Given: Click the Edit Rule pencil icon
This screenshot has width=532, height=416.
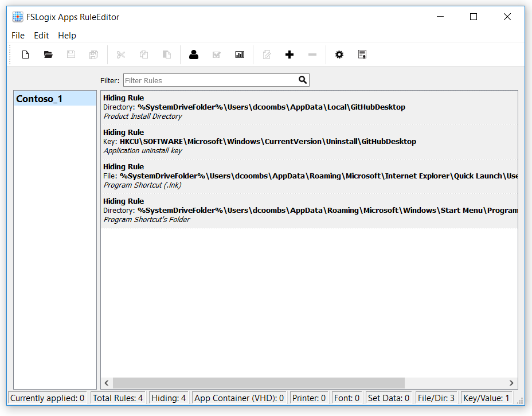Looking at the screenshot, I should 267,55.
